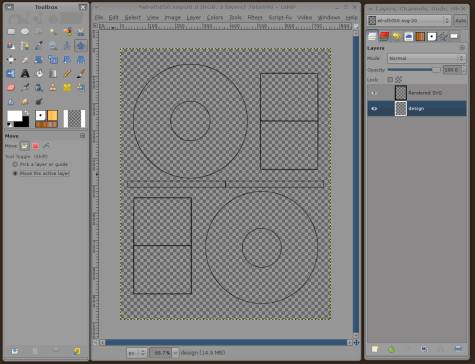Screen dimensions: 475x364
Task: Adjust the Opacity spinner arrows
Action: (x=463, y=70)
